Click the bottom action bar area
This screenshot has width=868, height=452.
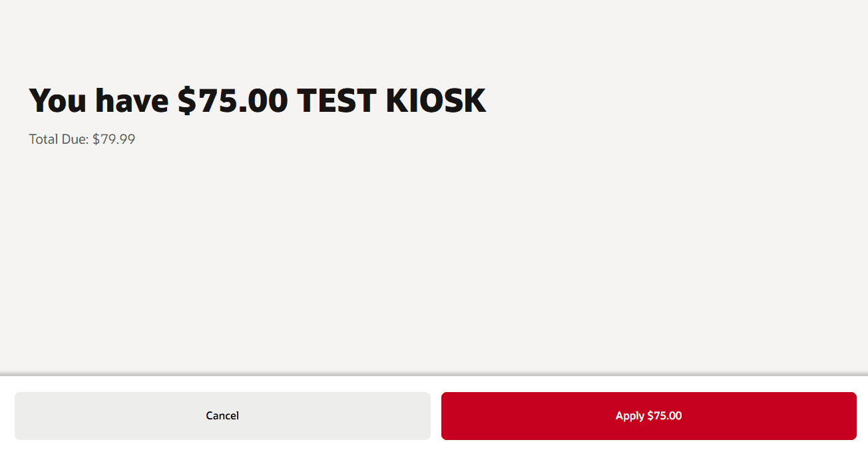434,415
